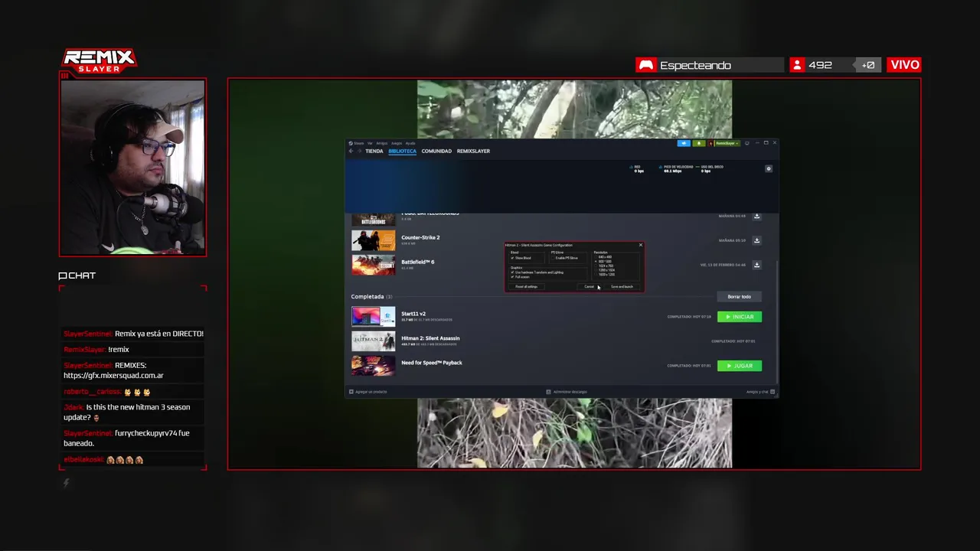The height and width of the screenshot is (551, 980).
Task: Click Reset all settings button
Action: (x=526, y=286)
